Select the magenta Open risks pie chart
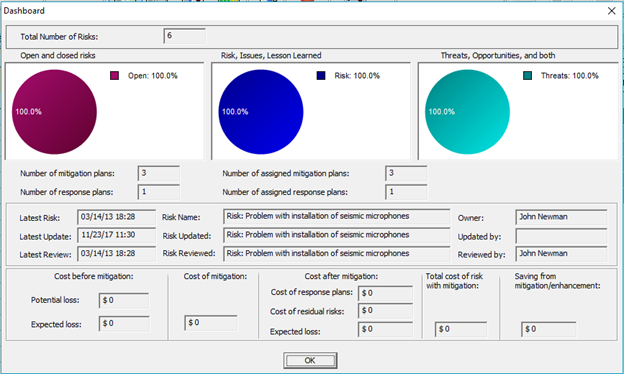The image size is (624, 374). [x=55, y=112]
